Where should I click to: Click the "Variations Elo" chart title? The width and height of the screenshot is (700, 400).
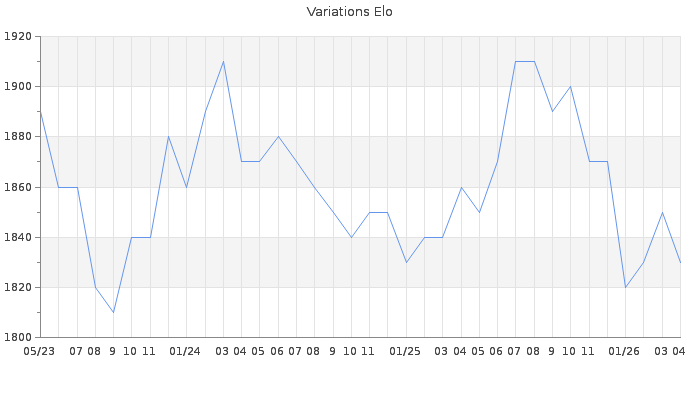(x=349, y=12)
